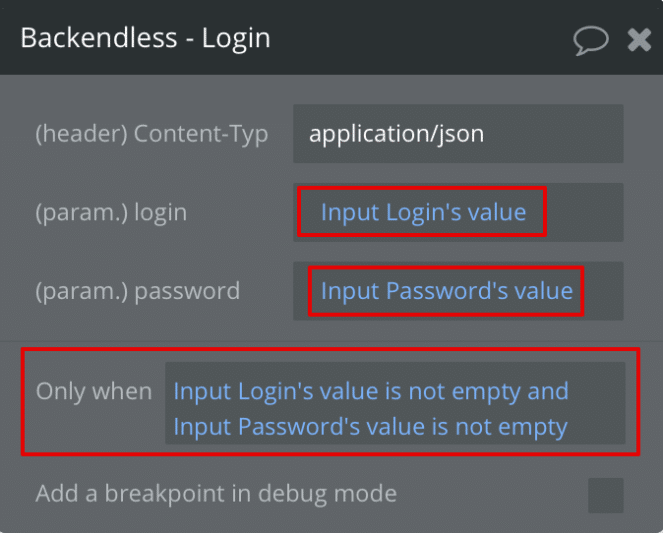This screenshot has width=663, height=533.
Task: Enable the breakpoint in debug mode checkbox
Action: coord(605,495)
